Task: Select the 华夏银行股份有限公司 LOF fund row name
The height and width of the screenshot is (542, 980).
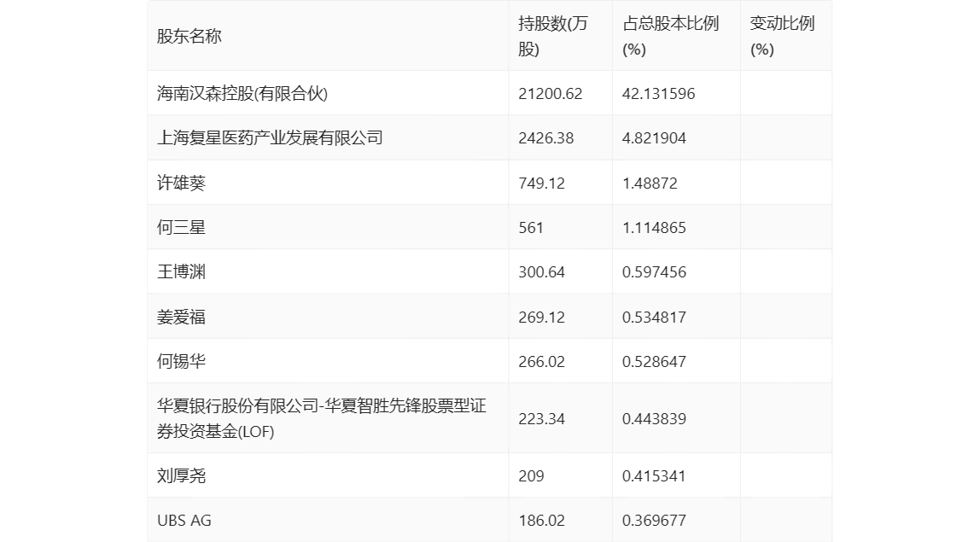Action: point(321,418)
